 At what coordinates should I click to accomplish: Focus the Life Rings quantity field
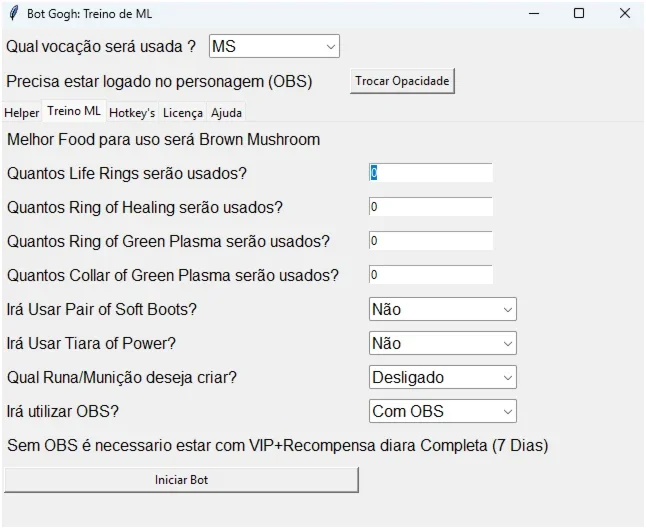[x=431, y=173]
